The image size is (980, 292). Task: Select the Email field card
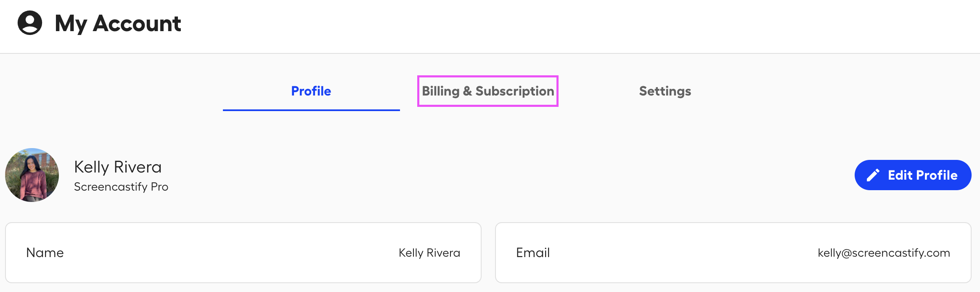pos(733,252)
